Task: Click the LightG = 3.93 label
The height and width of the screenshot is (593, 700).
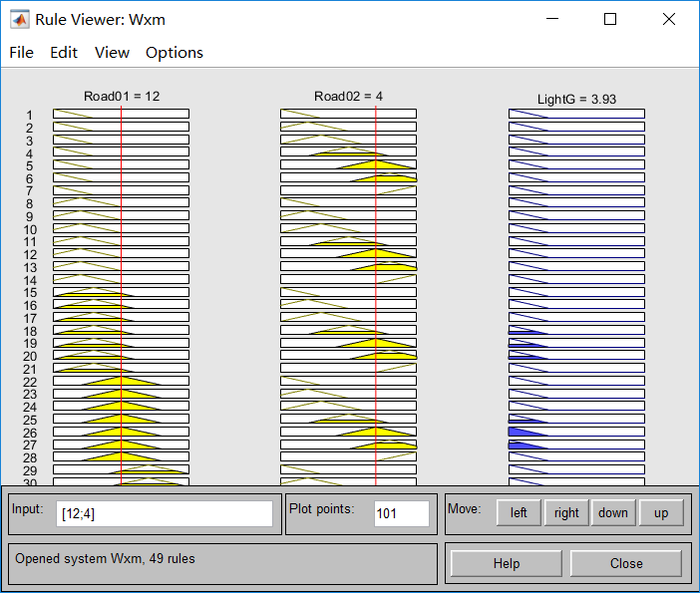Action: 576,99
